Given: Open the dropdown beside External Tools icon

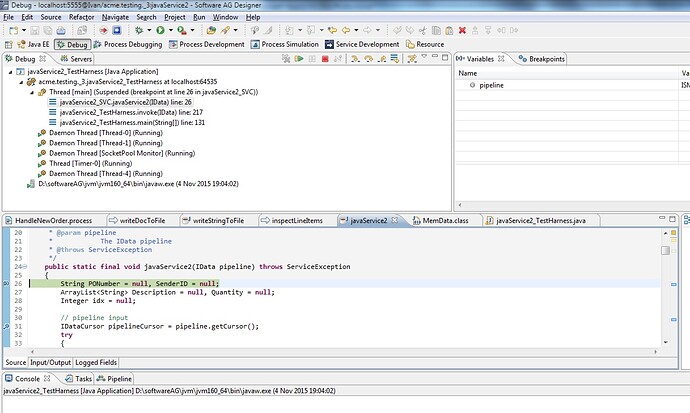Looking at the screenshot, I should coord(192,30).
